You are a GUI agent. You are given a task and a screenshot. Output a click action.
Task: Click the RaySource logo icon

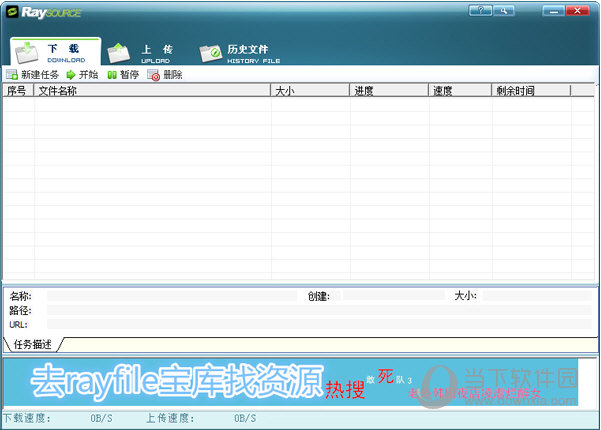pos(12,12)
